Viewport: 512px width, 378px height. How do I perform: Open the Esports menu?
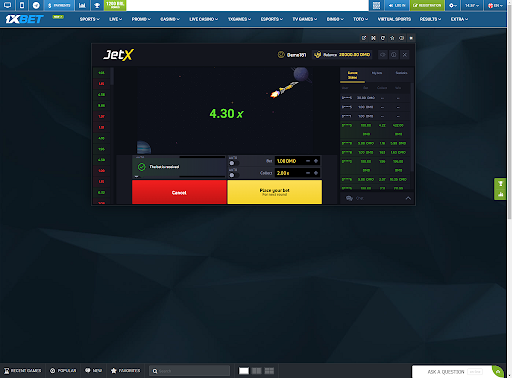pyautogui.click(x=271, y=19)
